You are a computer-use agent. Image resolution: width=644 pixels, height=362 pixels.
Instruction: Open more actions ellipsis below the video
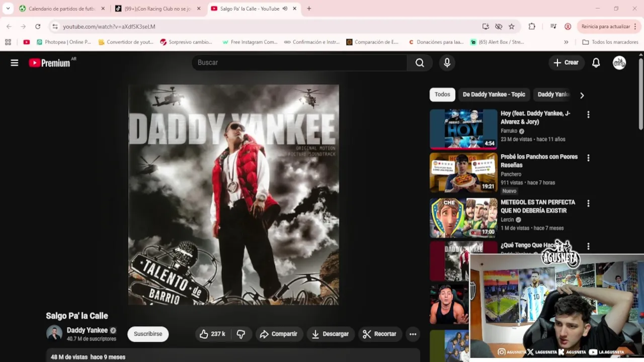[413, 334]
